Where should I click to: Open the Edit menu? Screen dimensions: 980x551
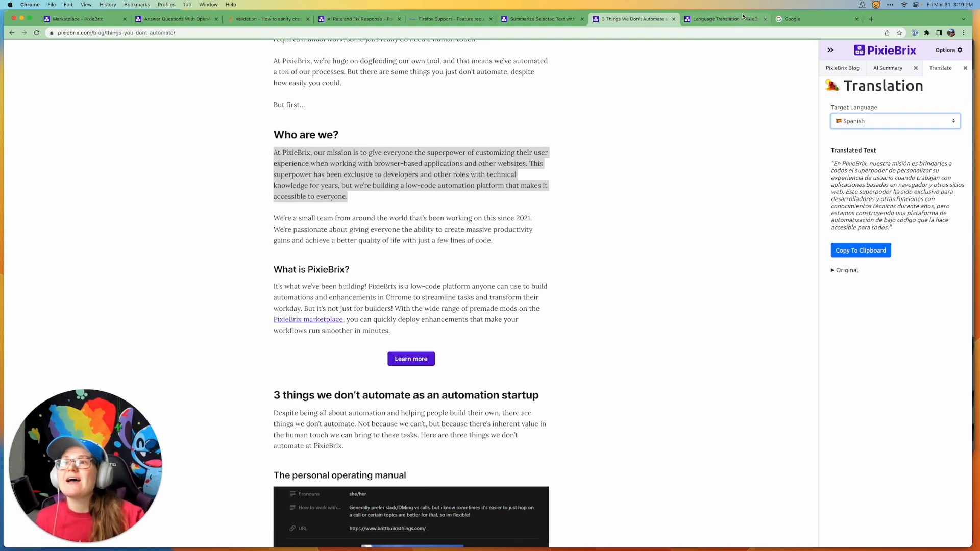tap(68, 5)
